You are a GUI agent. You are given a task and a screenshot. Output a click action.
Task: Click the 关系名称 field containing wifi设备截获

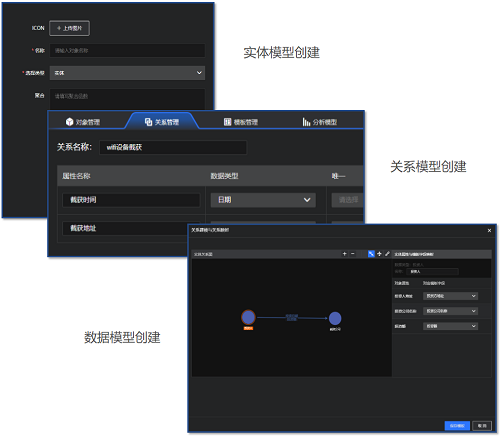click(173, 147)
